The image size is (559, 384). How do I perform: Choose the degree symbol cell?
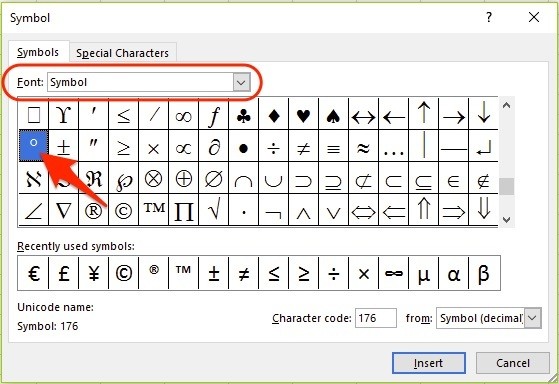point(33,145)
